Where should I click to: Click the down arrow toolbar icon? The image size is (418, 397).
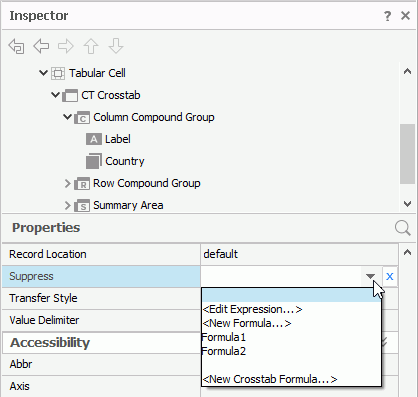pyautogui.click(x=116, y=46)
